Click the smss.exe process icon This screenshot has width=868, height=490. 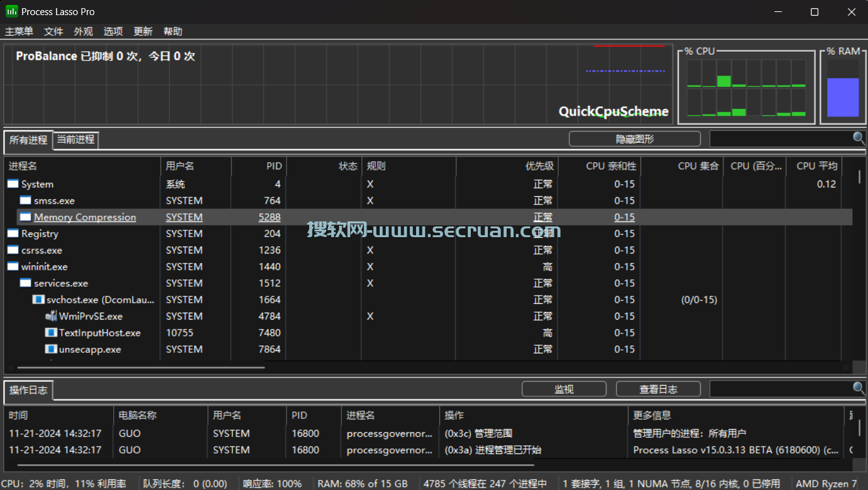25,200
